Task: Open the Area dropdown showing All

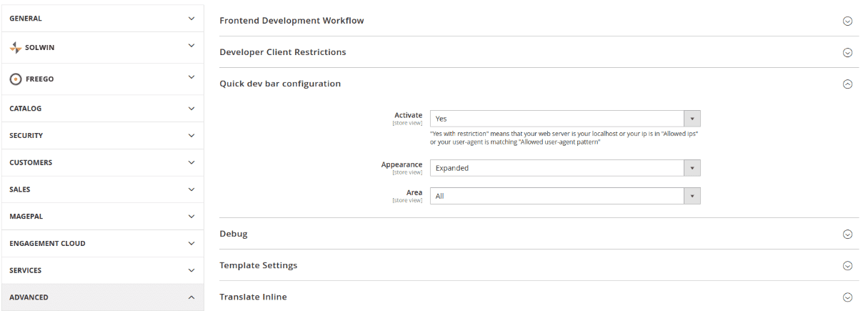Action: pyautogui.click(x=564, y=196)
